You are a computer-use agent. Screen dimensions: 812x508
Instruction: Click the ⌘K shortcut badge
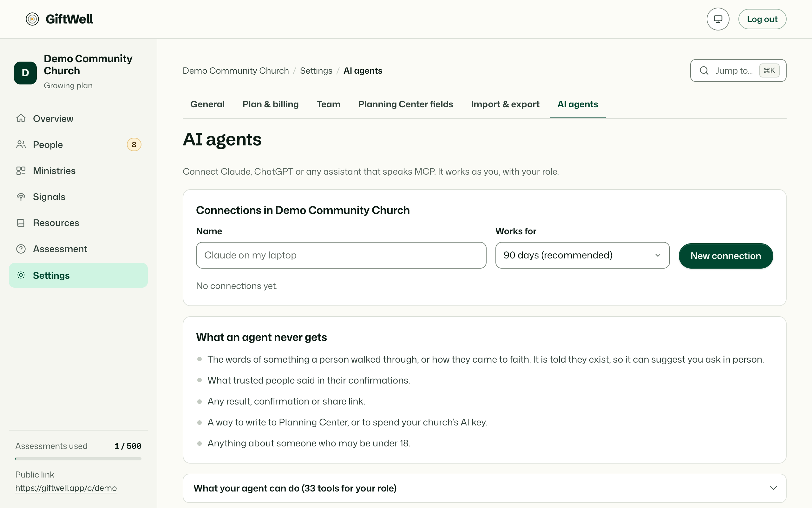[x=769, y=70]
